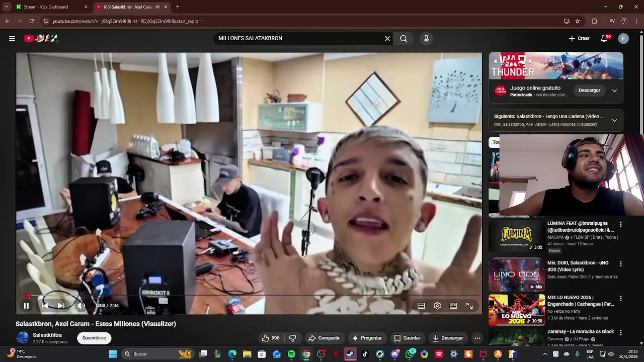Image resolution: width=644 pixels, height=362 pixels.
Task: Start voice search with the microphone
Action: point(426,38)
